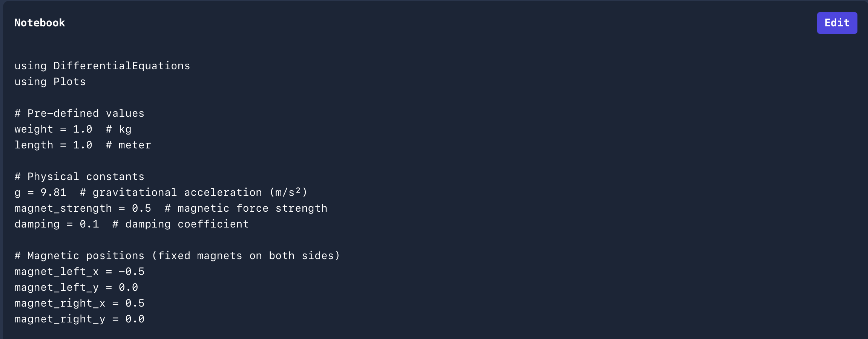Select the "# Physical constants" comment
The width and height of the screenshot is (868, 339).
[79, 177]
